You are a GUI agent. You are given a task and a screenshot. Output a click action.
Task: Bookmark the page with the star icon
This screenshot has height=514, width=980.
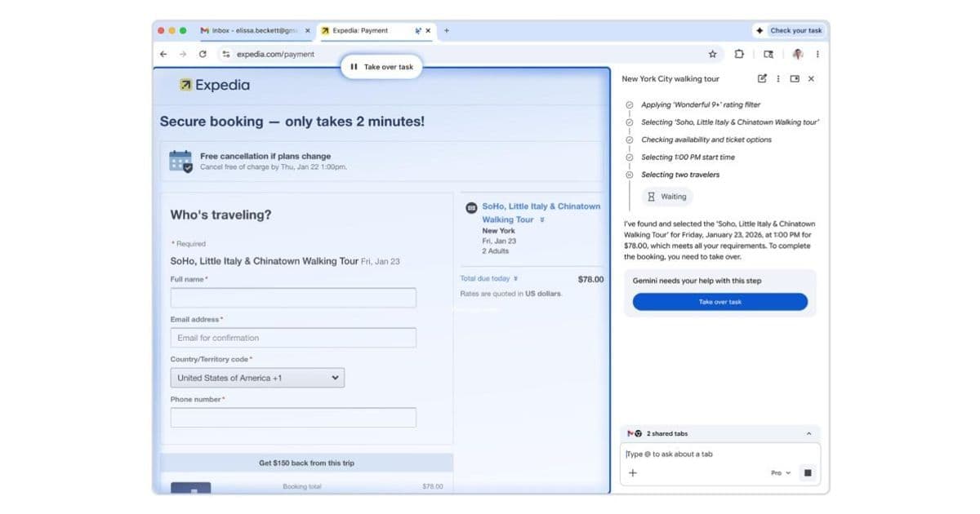(x=712, y=53)
